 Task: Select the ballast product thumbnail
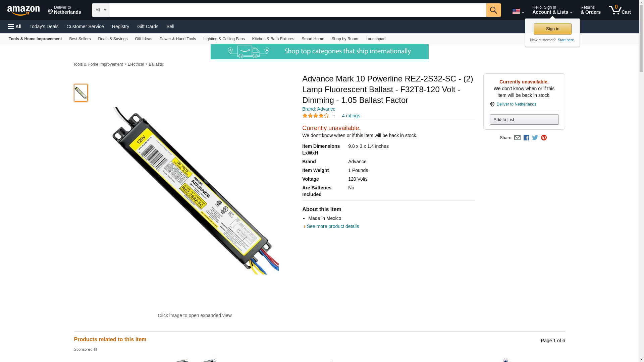[81, 93]
